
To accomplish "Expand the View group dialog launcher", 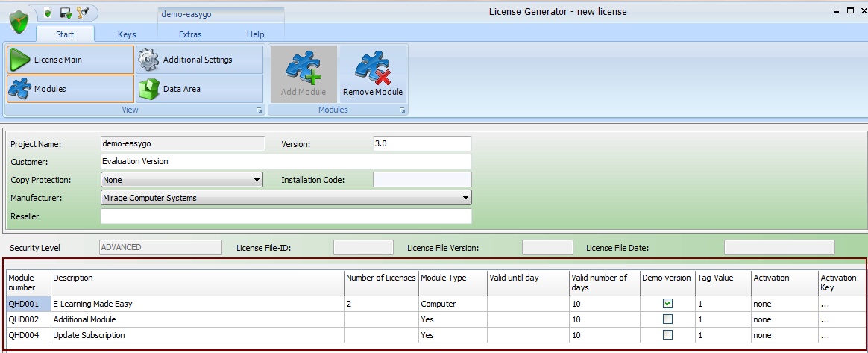I will (260, 110).
